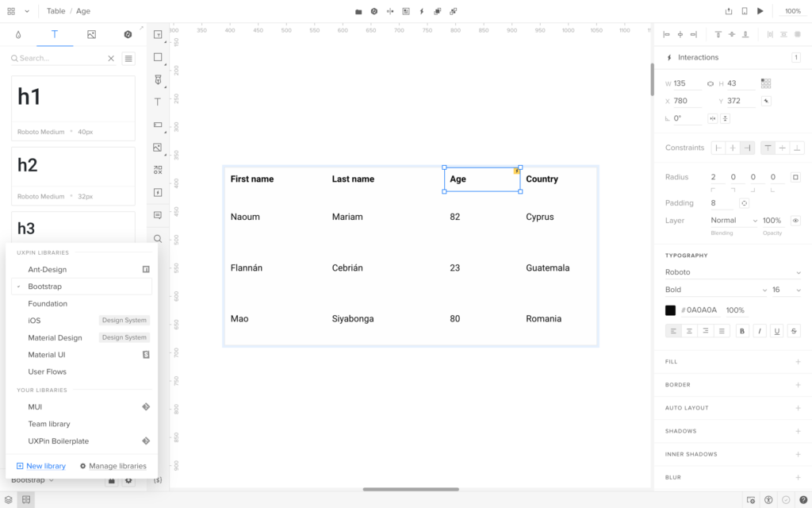
Task: Select the Text tool in vertical toolbar
Action: (158, 102)
